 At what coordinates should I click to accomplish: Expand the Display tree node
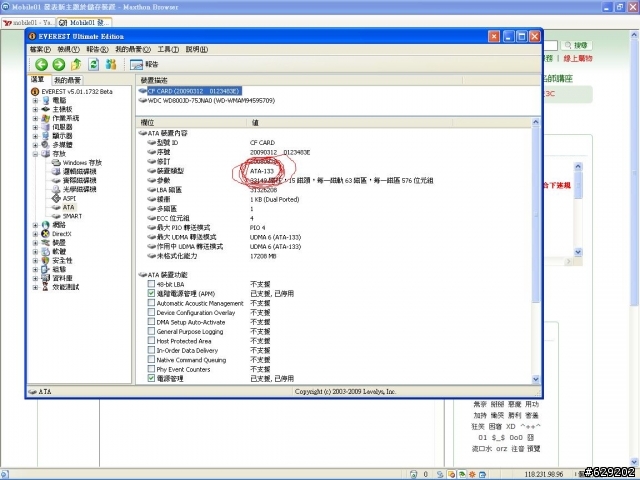[x=36, y=136]
